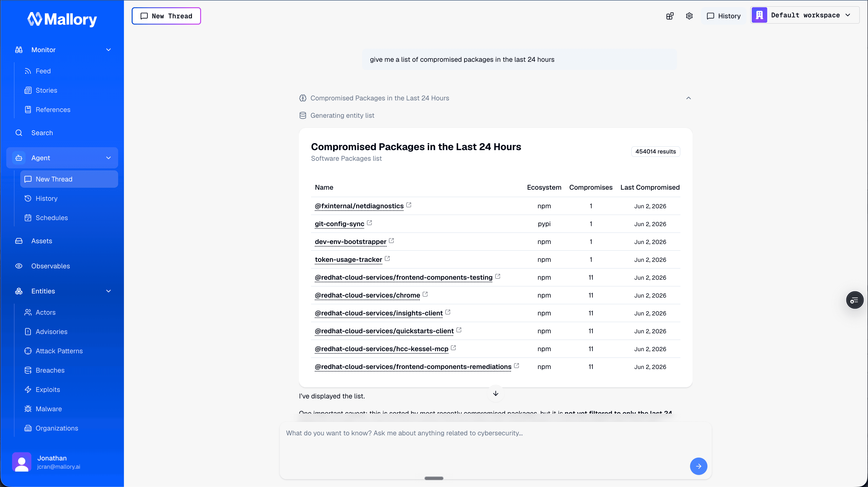Open external link icon for @fxinternal/netdiagnostics

pyautogui.click(x=409, y=205)
